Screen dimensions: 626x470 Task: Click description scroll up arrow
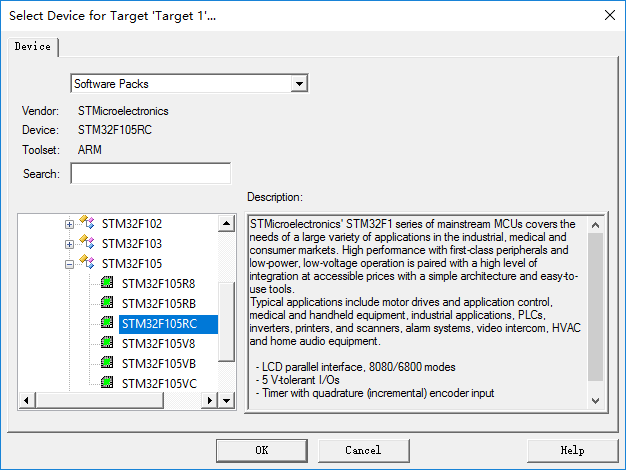(595, 225)
